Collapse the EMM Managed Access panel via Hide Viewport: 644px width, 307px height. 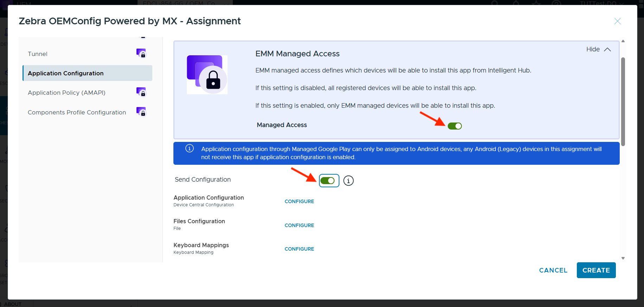[593, 49]
